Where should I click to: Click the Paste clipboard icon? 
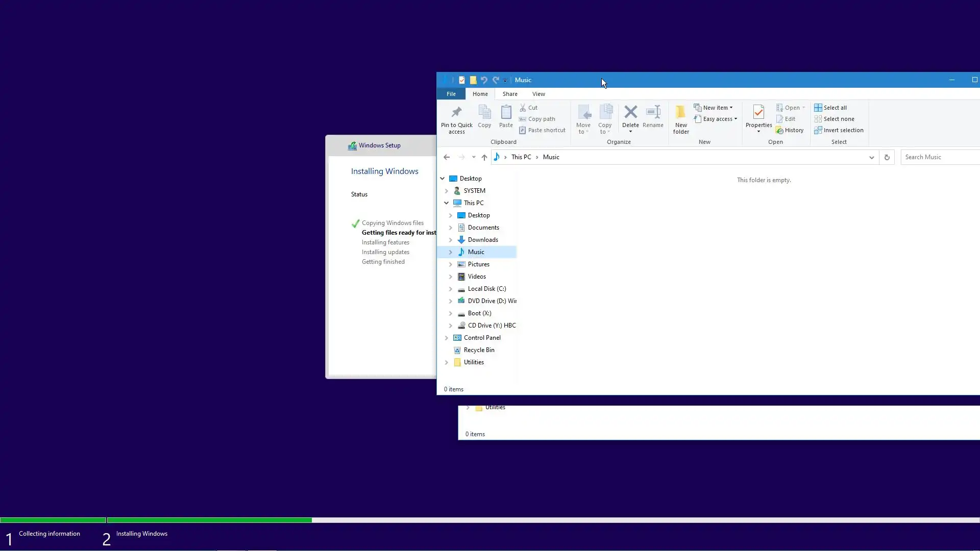[x=506, y=113]
